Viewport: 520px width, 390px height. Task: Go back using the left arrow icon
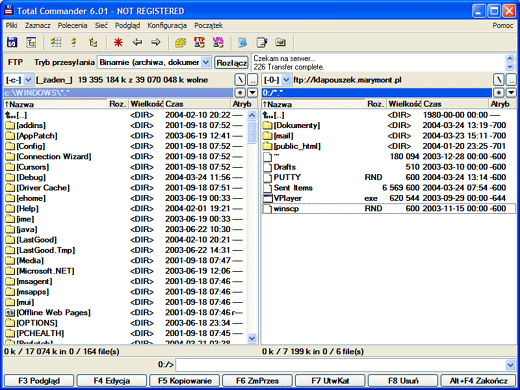click(137, 42)
